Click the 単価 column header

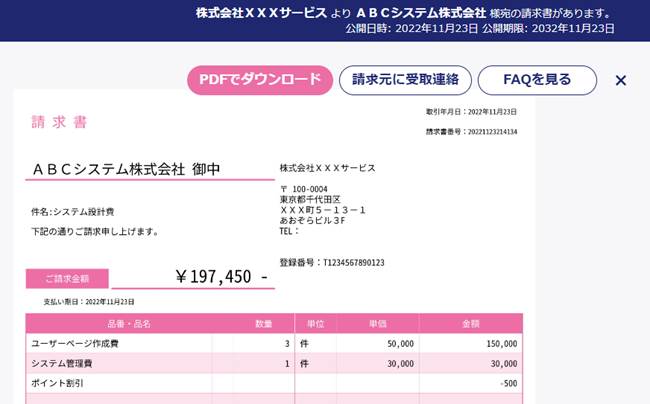point(378,324)
